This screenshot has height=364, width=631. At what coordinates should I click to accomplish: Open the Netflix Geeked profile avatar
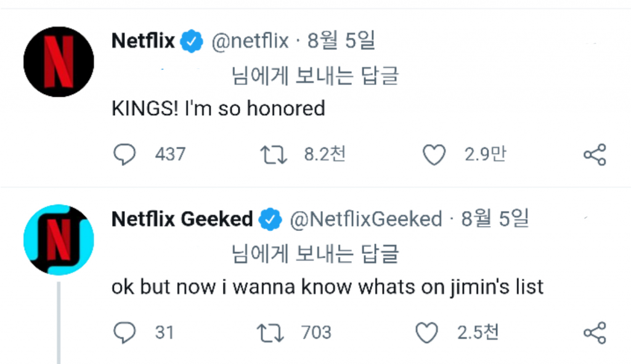point(59,240)
